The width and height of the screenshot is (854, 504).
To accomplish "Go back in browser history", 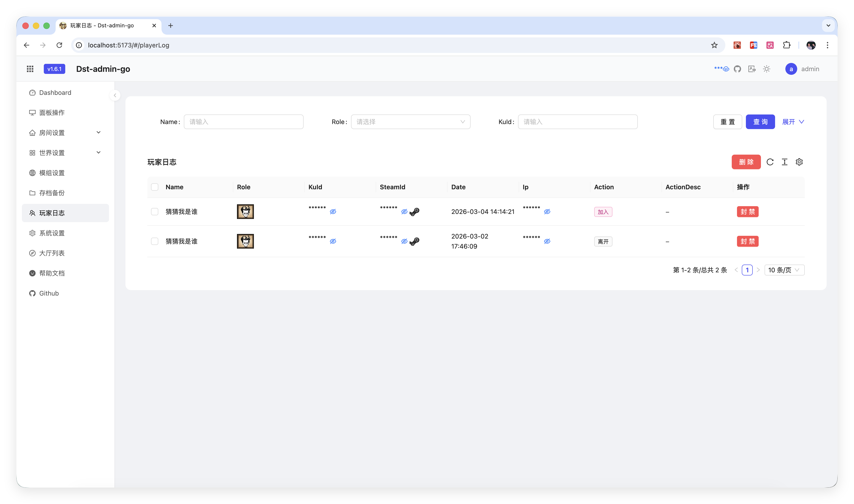I will (x=26, y=45).
